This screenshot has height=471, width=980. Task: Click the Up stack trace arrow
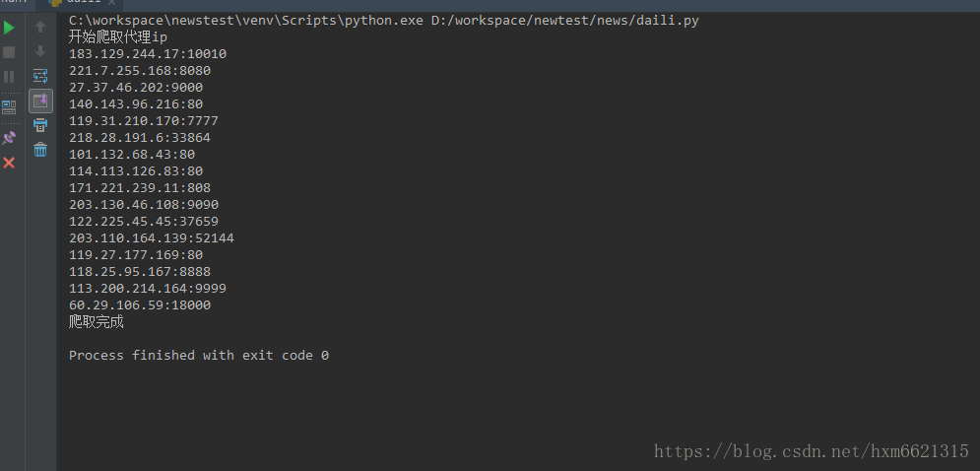click(x=40, y=28)
